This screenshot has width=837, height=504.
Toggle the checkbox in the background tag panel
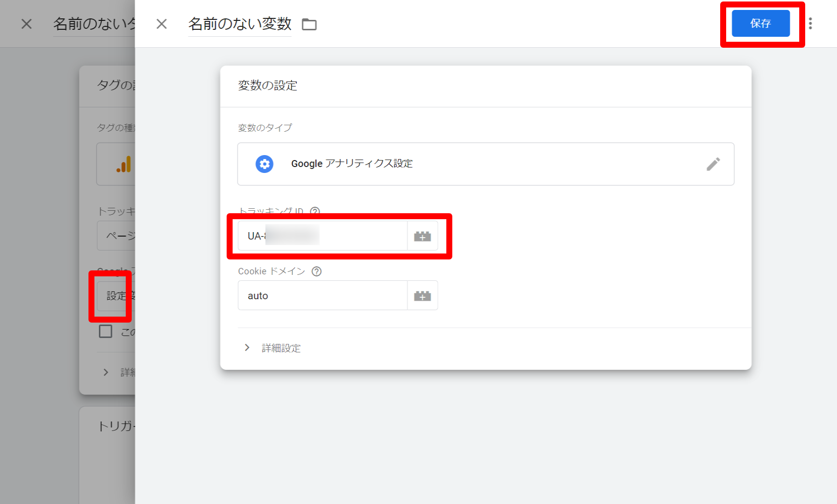(x=105, y=332)
